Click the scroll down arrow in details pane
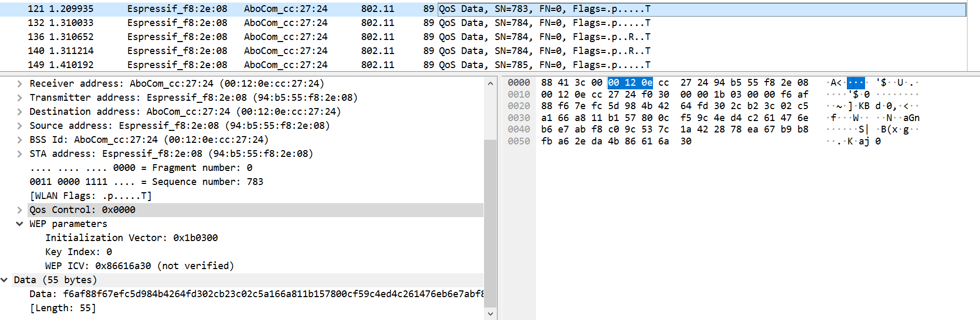Image resolution: width=980 pixels, height=320 pixels. pyautogui.click(x=490, y=314)
